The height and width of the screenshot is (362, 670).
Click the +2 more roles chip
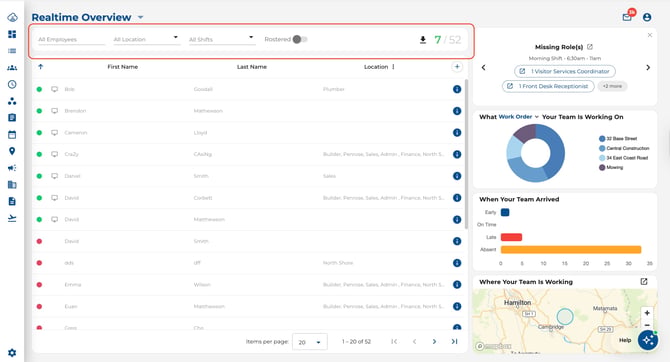(612, 86)
